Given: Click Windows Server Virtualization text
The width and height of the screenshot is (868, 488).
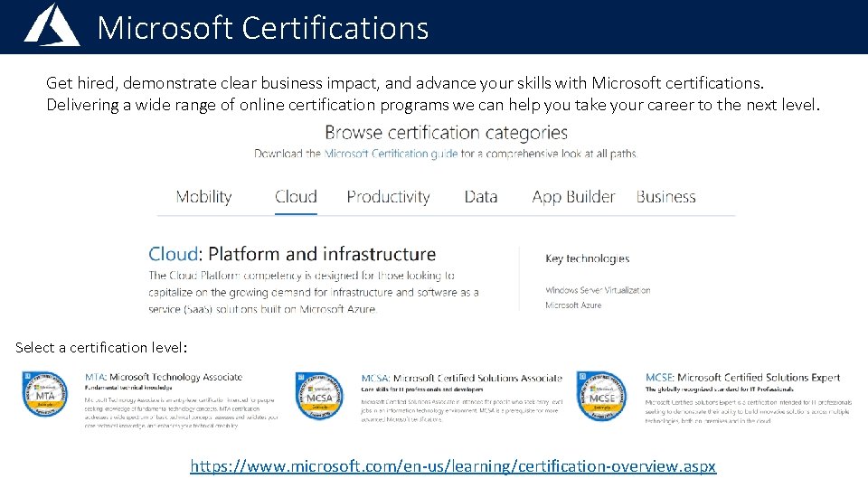Looking at the screenshot, I should tap(598, 290).
